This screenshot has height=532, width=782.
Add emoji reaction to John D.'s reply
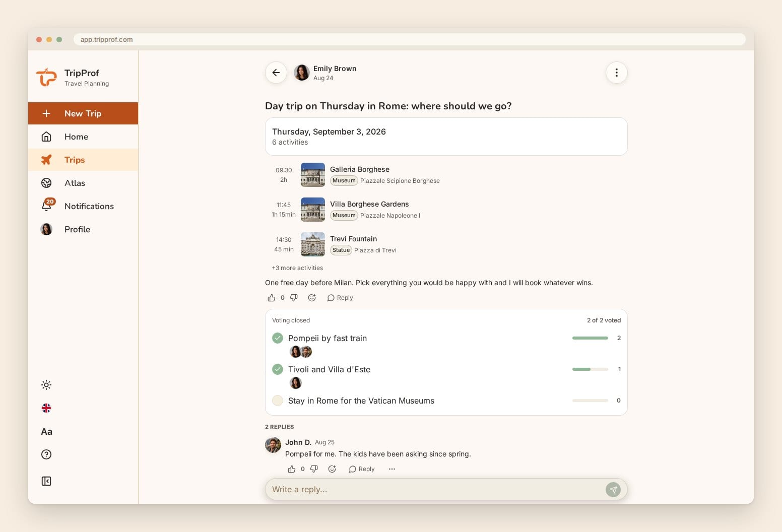[332, 469]
